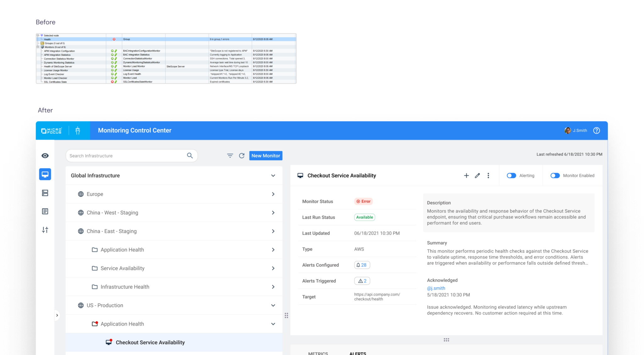The image size is (644, 355).
Task: Click the eye visibility sidebar icon
Action: click(45, 156)
